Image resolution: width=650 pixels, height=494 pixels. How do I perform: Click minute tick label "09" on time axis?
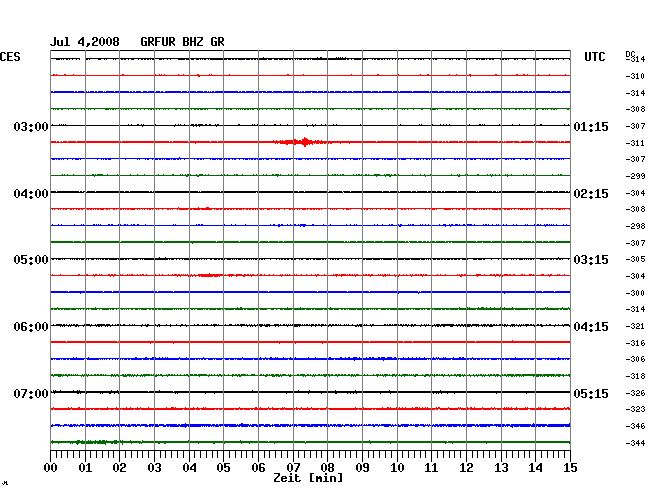(x=362, y=467)
